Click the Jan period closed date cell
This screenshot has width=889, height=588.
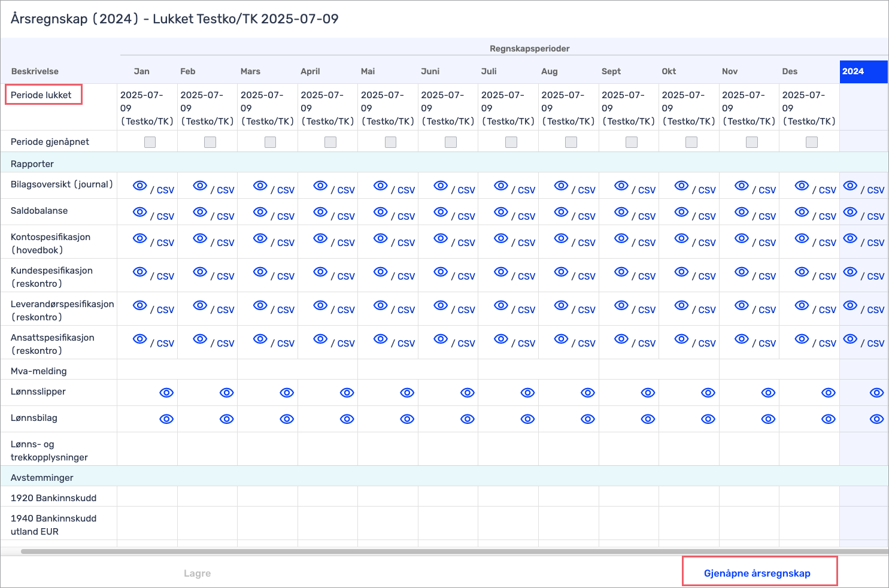[x=147, y=108]
